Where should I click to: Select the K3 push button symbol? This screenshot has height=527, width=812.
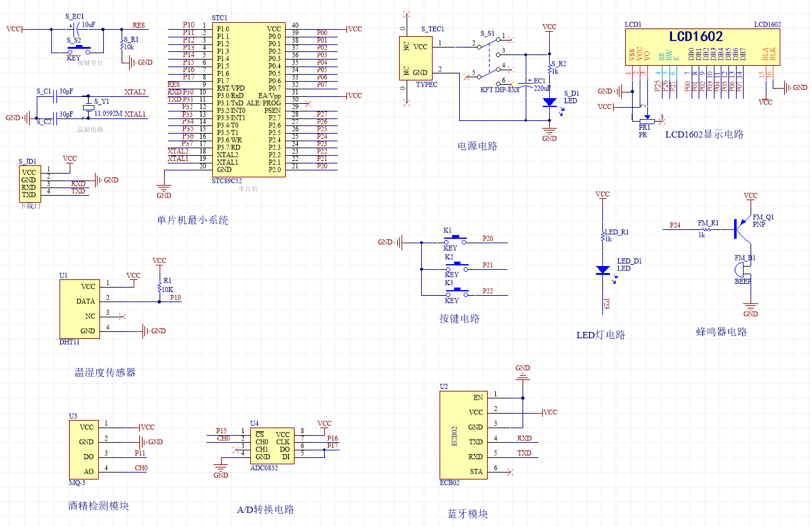(455, 292)
